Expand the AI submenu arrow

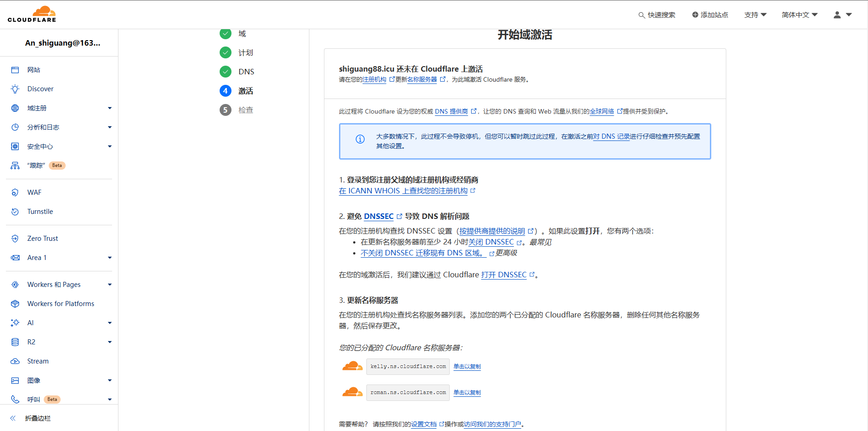110,323
